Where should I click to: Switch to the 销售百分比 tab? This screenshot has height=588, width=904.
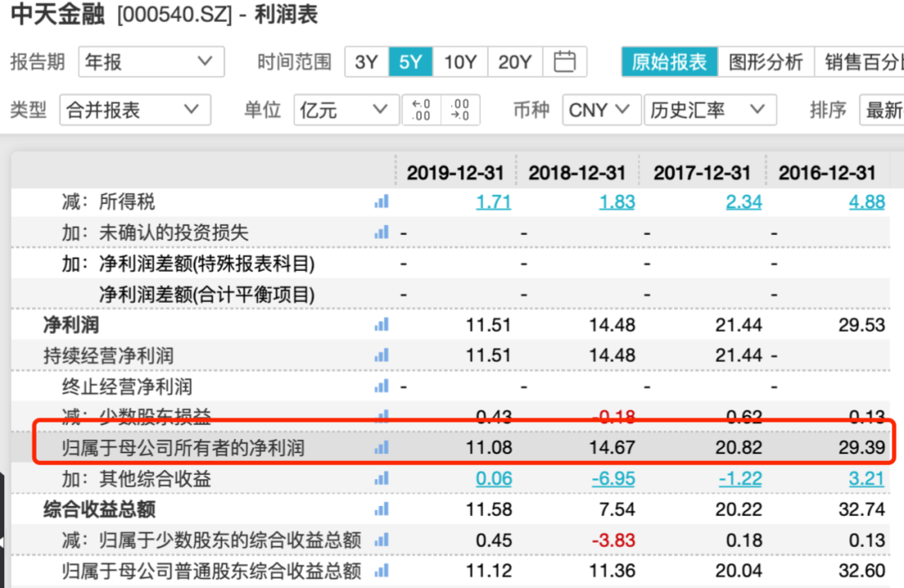(x=860, y=62)
